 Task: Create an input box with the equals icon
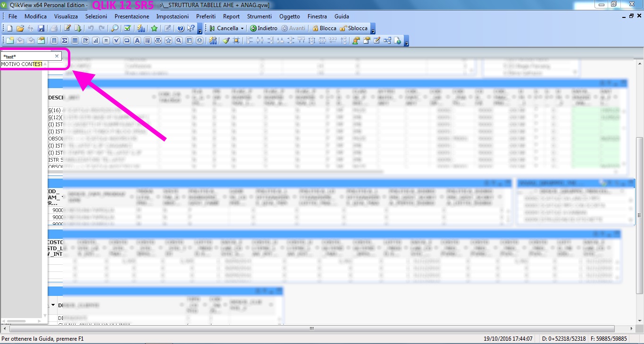(106, 41)
